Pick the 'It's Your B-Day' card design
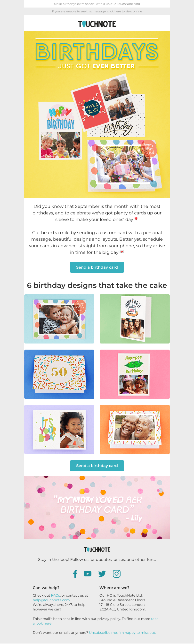This screenshot has width=194, height=644. (x=59, y=429)
